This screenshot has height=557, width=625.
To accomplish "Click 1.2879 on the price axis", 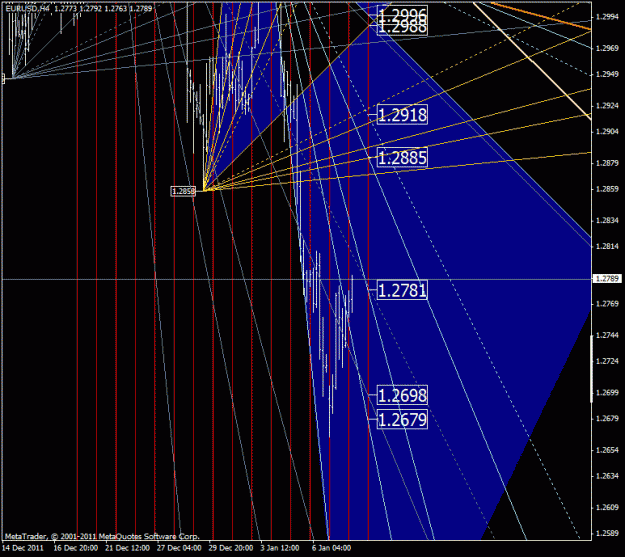I will [607, 163].
